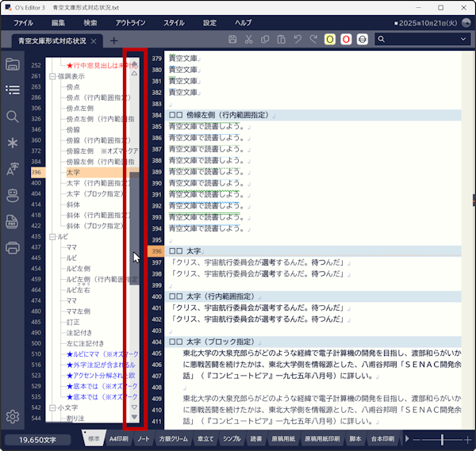
Task: Click the scissors cut icon
Action: click(x=249, y=40)
